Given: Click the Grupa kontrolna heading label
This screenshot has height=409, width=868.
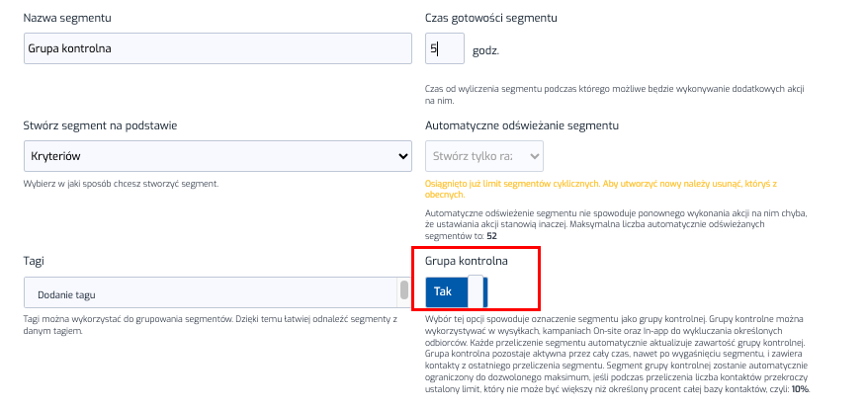Looking at the screenshot, I should pyautogui.click(x=466, y=261).
